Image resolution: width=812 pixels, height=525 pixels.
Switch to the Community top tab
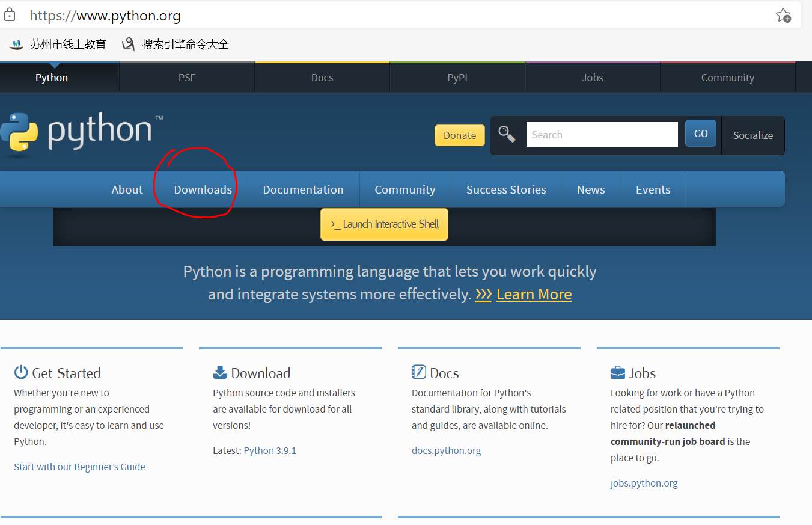(x=728, y=78)
